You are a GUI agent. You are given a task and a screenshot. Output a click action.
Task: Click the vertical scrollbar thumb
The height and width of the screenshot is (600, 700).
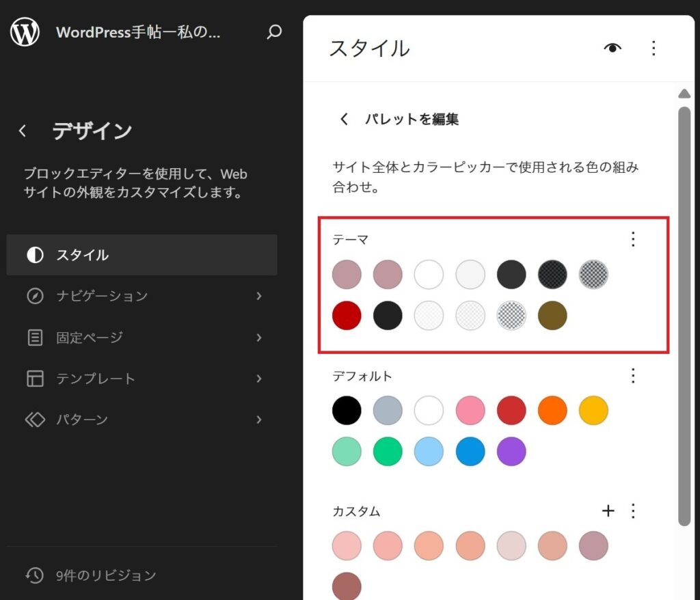click(x=684, y=316)
